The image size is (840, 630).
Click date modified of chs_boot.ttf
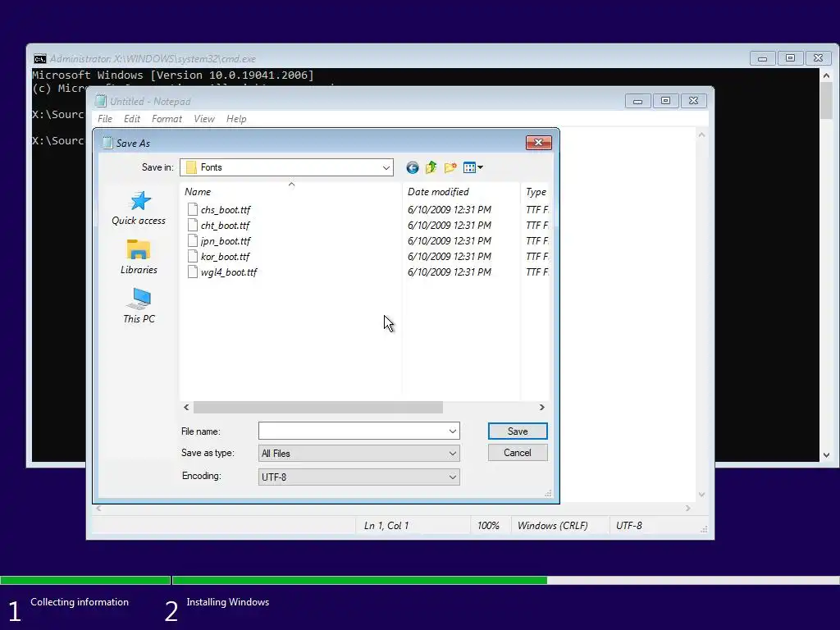coord(450,209)
